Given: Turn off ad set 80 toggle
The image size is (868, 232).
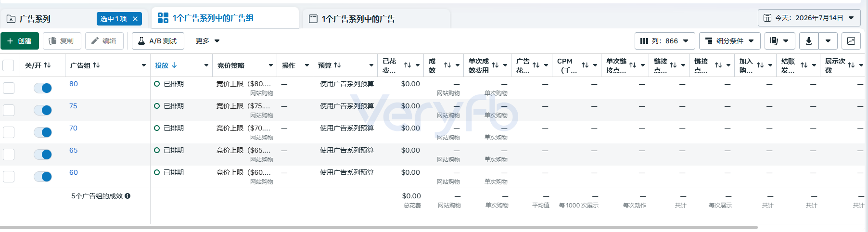Looking at the screenshot, I should (43, 88).
